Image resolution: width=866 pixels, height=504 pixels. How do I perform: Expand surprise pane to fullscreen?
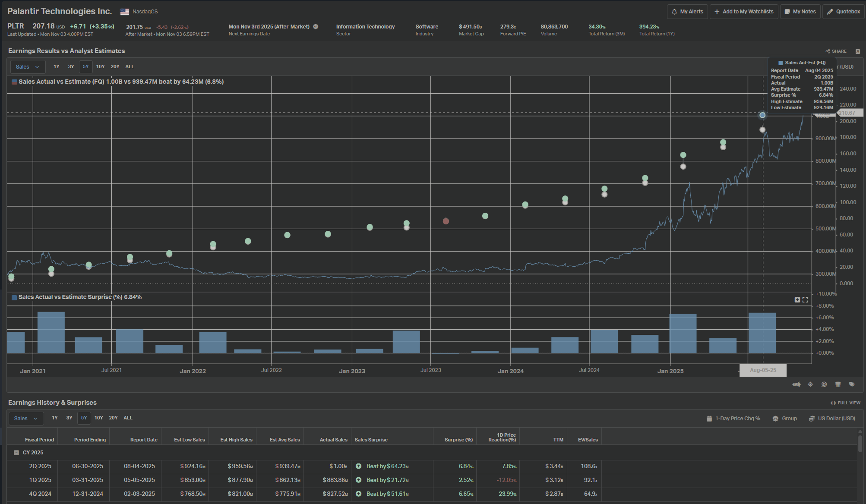click(805, 300)
